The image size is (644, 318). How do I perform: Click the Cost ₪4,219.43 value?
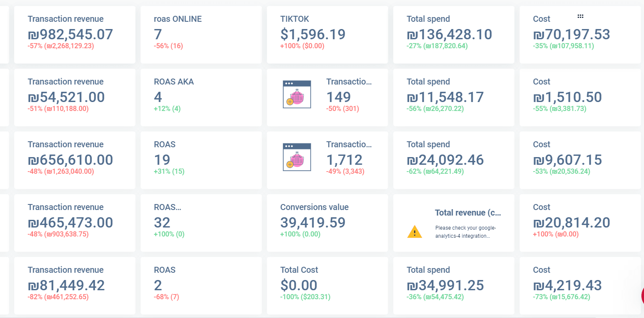pyautogui.click(x=567, y=285)
